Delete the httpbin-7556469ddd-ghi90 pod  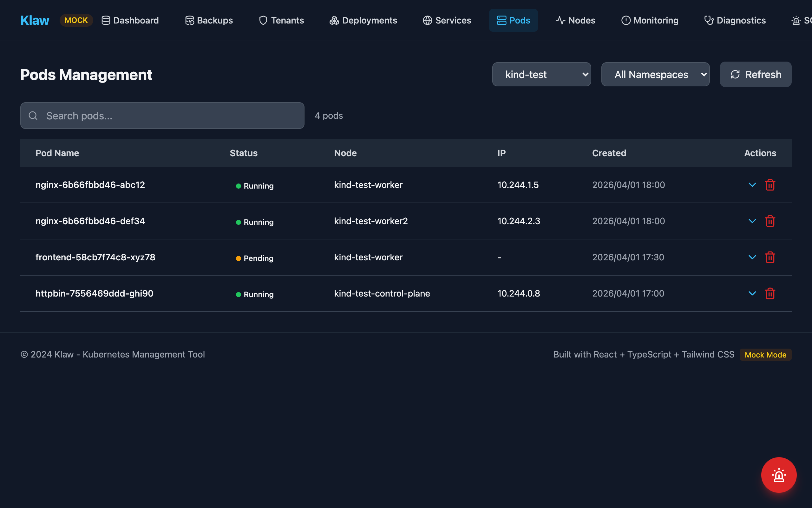click(x=770, y=293)
